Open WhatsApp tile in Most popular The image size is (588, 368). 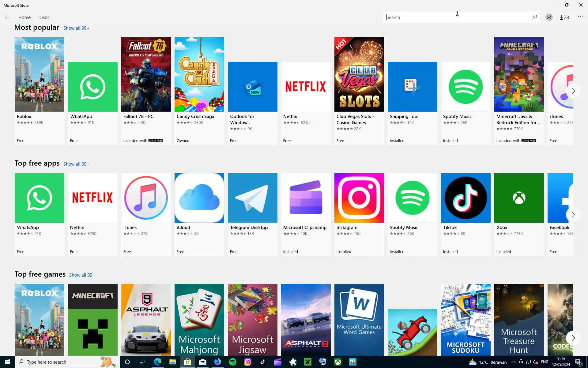(92, 87)
